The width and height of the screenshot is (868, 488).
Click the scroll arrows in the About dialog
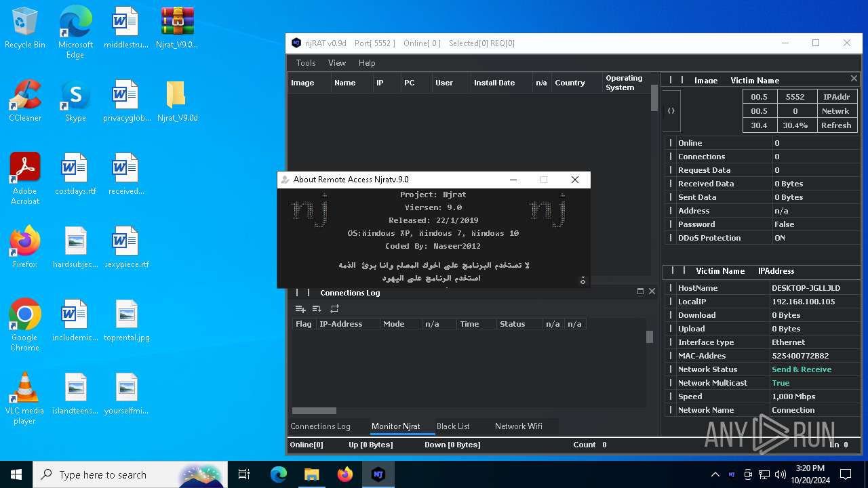tap(583, 281)
